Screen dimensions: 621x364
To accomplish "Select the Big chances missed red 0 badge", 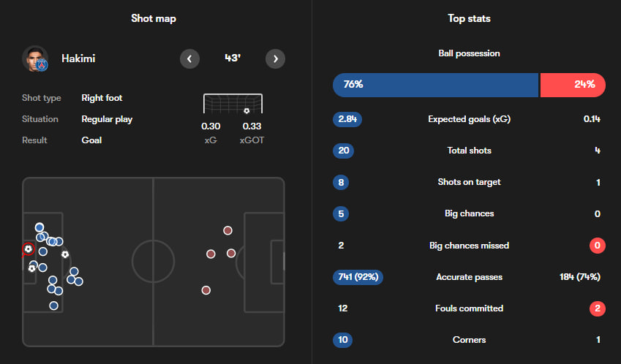I will click(x=598, y=246).
